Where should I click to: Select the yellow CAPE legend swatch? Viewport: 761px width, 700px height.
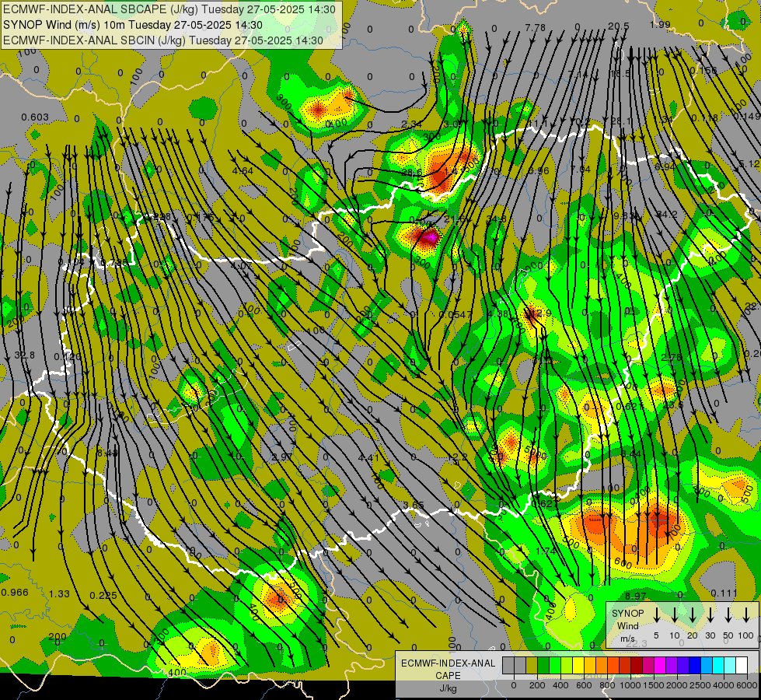pos(578,665)
